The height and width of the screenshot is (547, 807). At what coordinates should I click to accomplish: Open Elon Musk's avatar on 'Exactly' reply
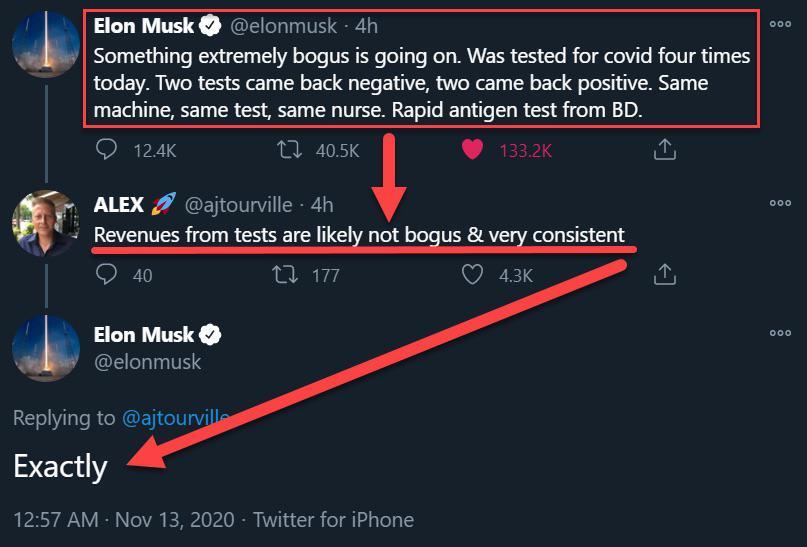point(46,348)
